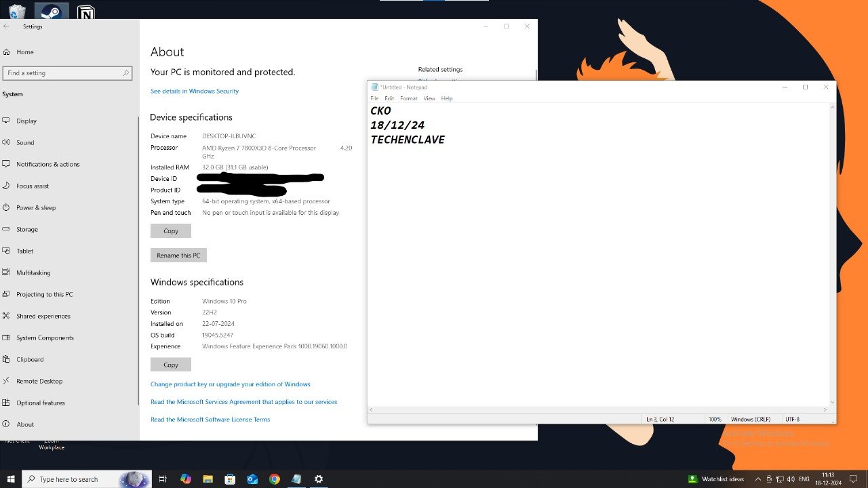Copy the device specifications
This screenshot has width=868, height=488.
click(171, 231)
